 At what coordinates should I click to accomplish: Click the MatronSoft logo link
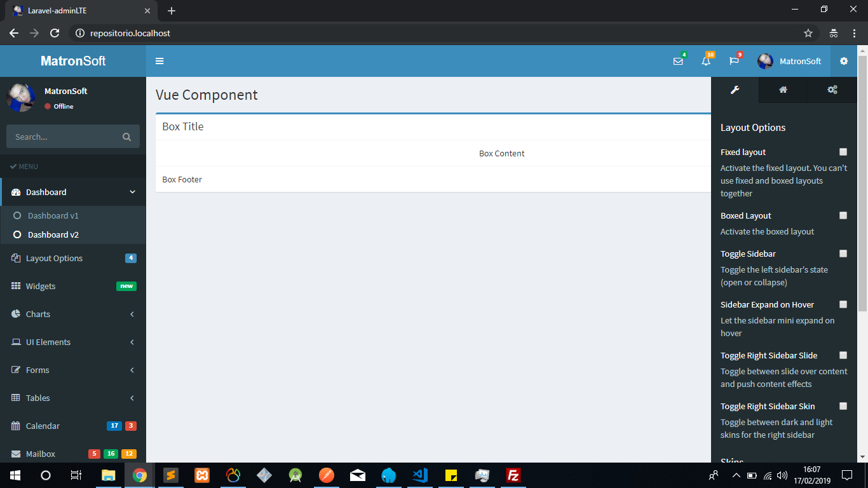(73, 61)
